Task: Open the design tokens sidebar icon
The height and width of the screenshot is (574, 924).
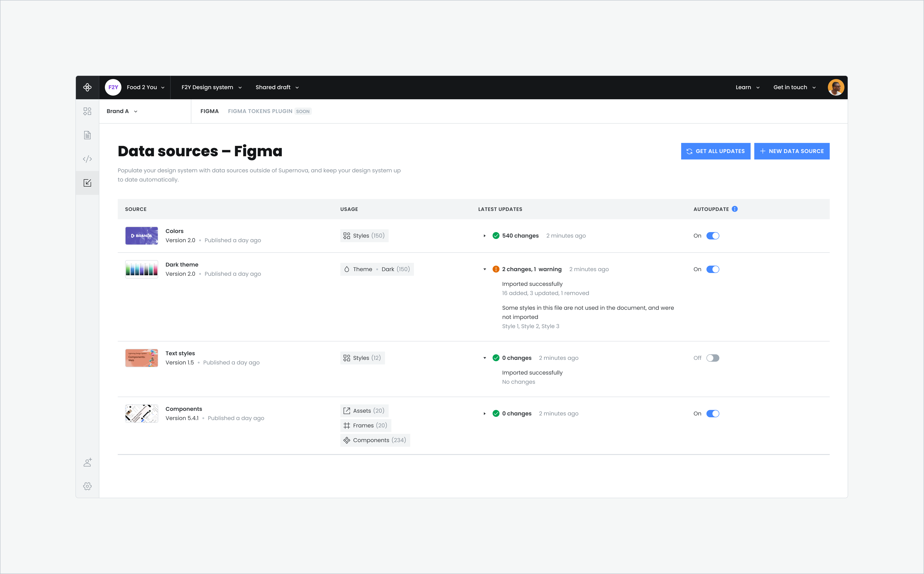Action: [87, 111]
